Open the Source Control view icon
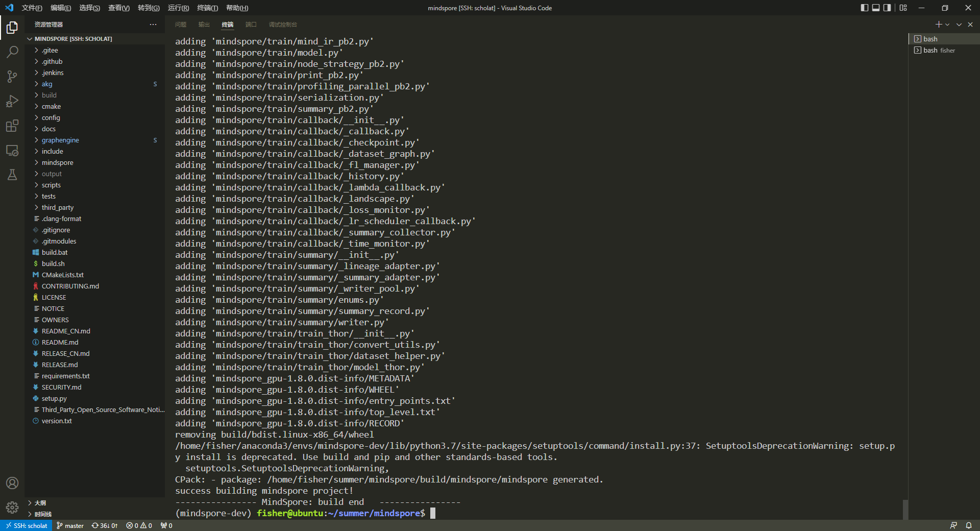Image resolution: width=980 pixels, height=531 pixels. [x=12, y=76]
